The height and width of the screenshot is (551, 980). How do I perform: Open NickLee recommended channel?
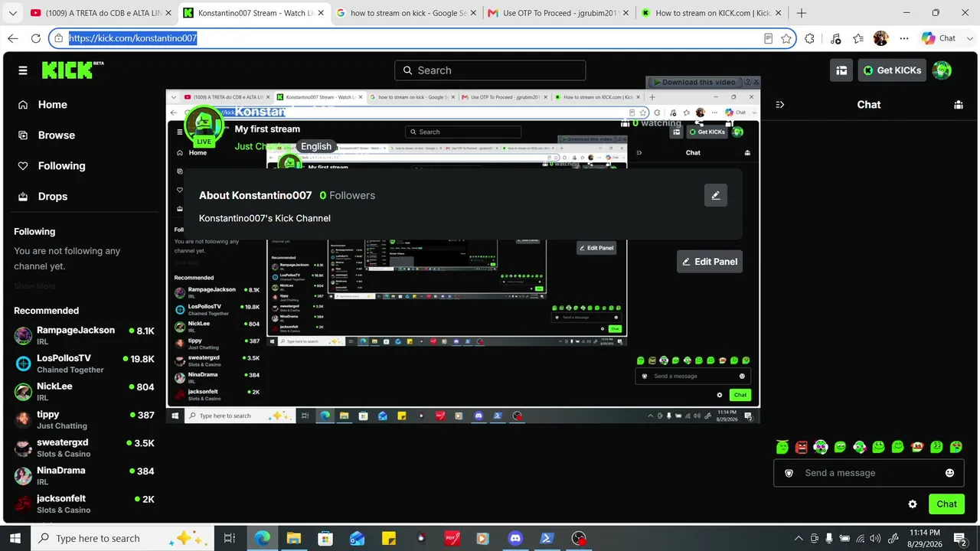84,392
